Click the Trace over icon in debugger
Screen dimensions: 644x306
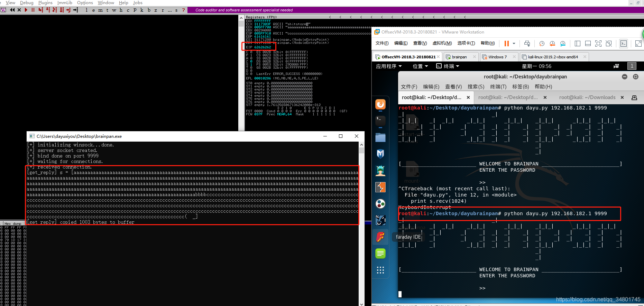click(62, 10)
